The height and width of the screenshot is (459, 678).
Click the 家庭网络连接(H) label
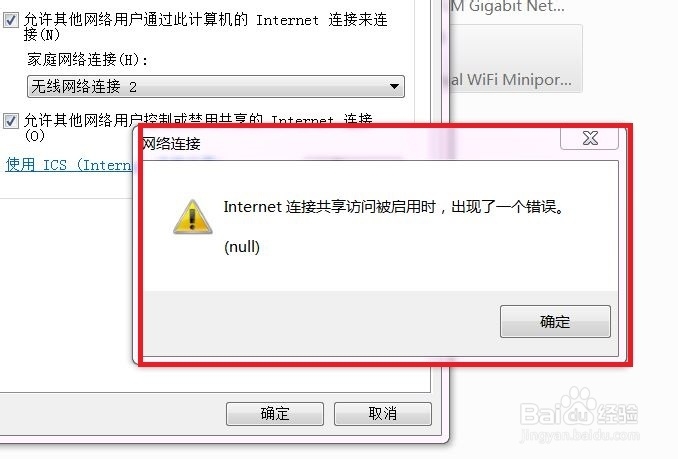click(88, 60)
